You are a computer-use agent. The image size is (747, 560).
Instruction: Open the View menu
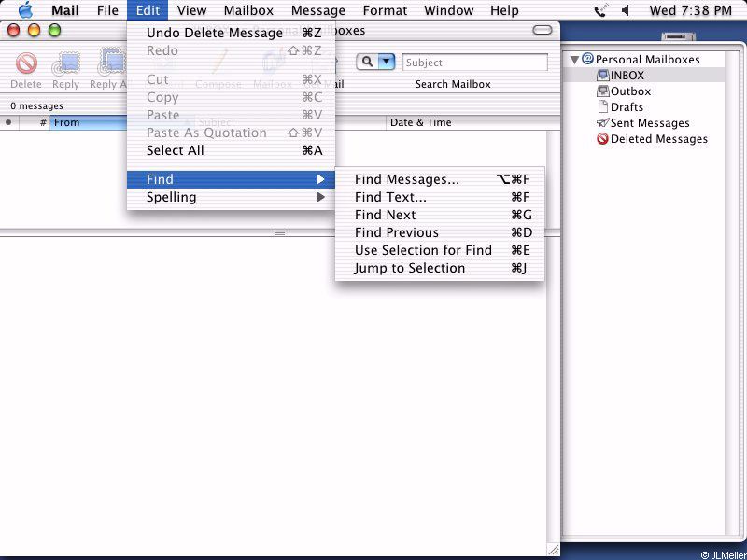click(x=191, y=10)
